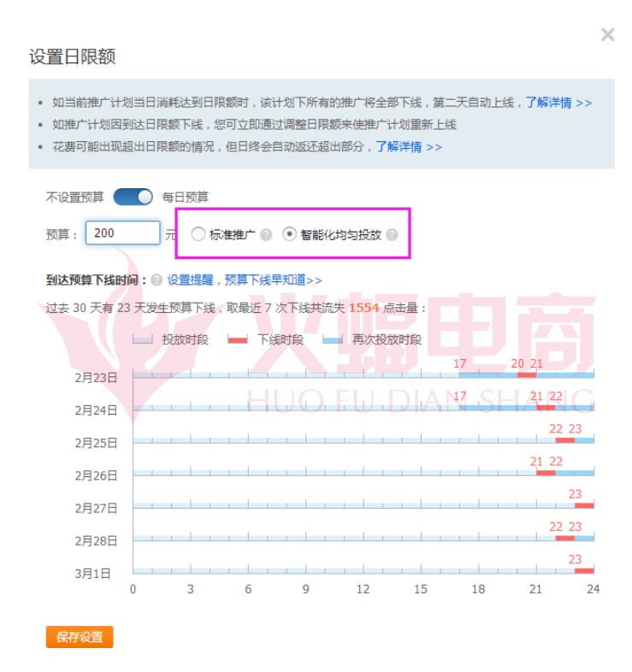Close the daily limit dialog
The width and height of the screenshot is (632, 672).
(607, 35)
